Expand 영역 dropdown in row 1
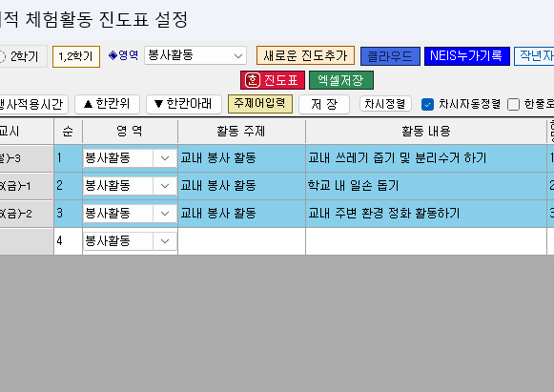The height and width of the screenshot is (392, 554). pyautogui.click(x=165, y=158)
